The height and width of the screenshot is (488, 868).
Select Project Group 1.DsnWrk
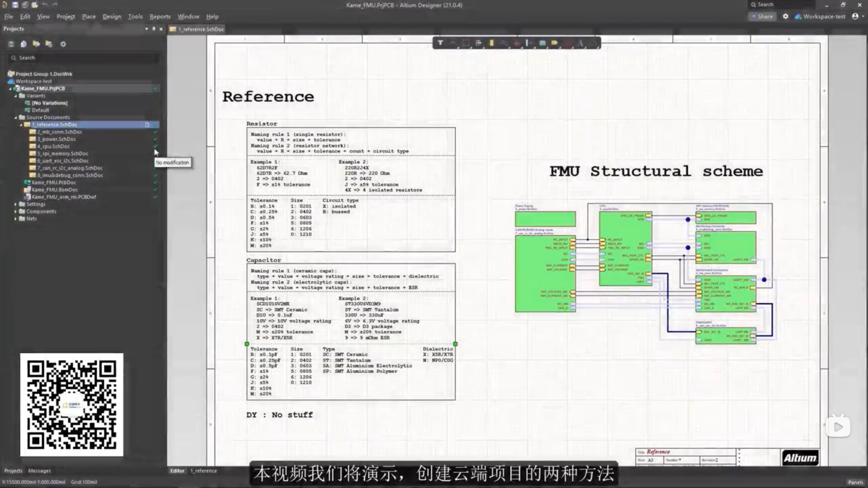pos(43,74)
